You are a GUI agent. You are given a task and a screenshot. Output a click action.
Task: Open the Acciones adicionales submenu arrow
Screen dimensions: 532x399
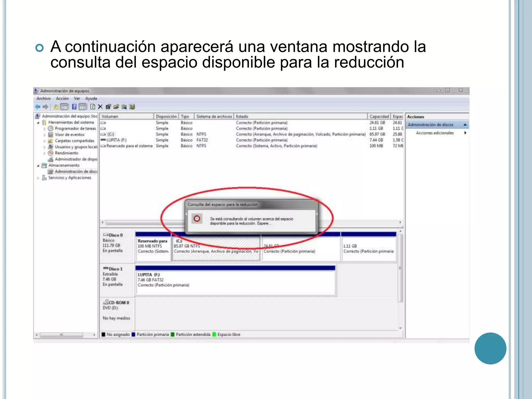pos(465,133)
